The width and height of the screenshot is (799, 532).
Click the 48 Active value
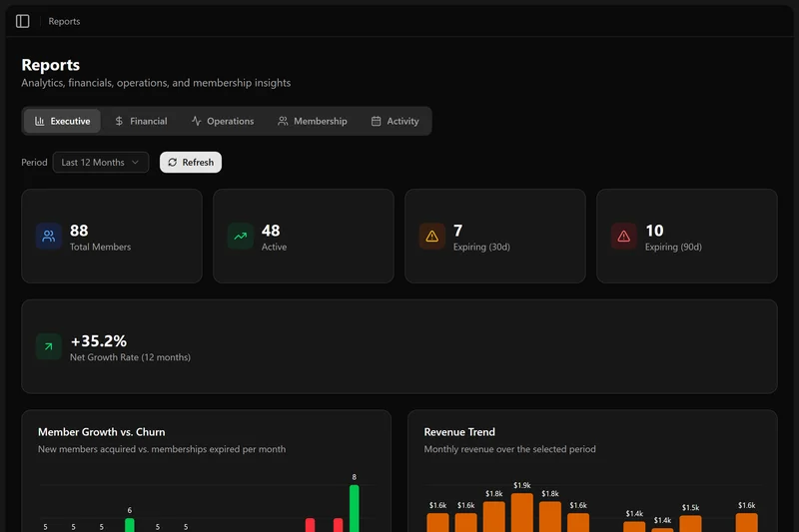coord(271,231)
